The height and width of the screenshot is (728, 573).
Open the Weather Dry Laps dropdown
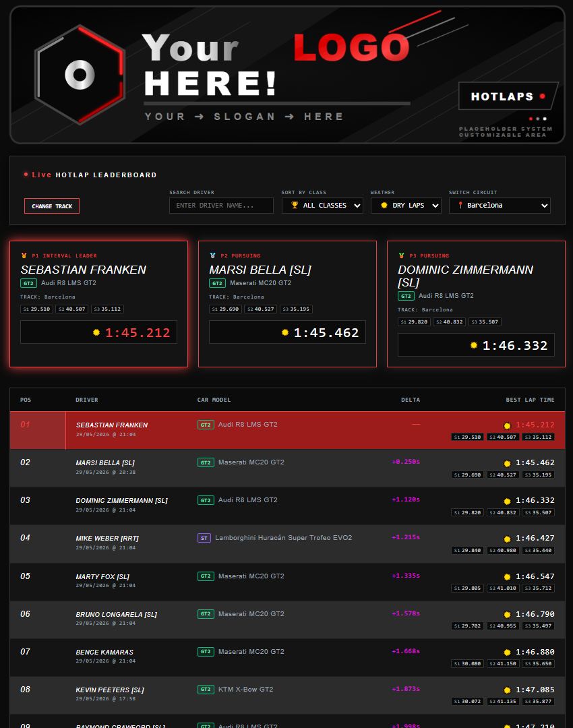(x=406, y=205)
